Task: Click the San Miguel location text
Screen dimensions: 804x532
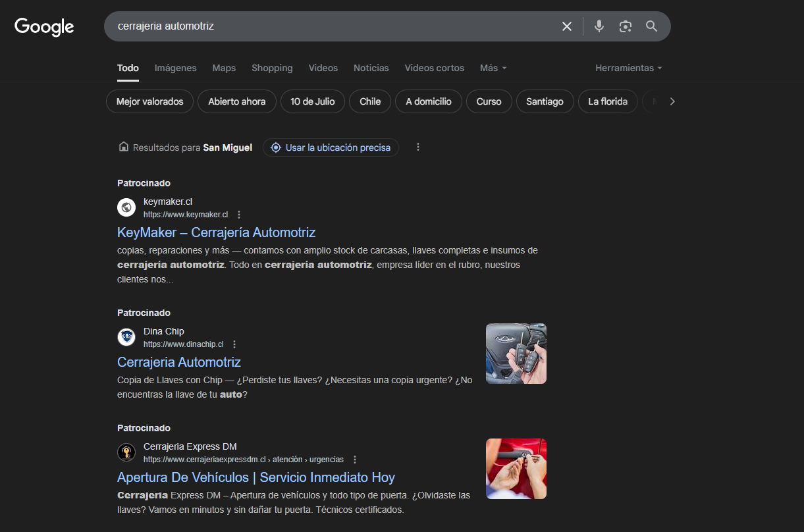Action: (x=228, y=147)
